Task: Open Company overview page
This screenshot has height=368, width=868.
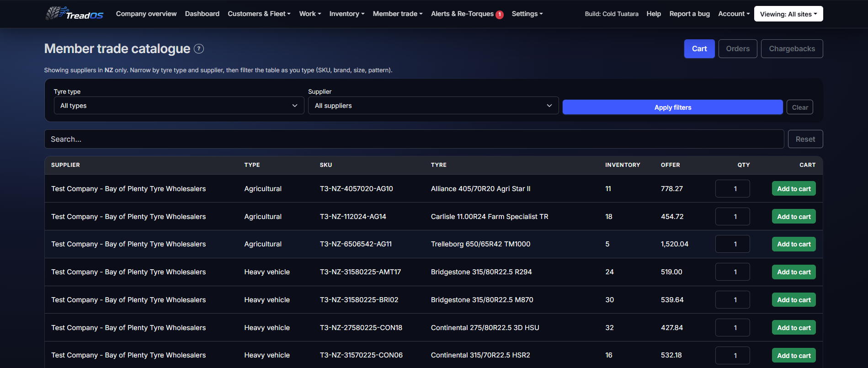Action: pos(146,14)
